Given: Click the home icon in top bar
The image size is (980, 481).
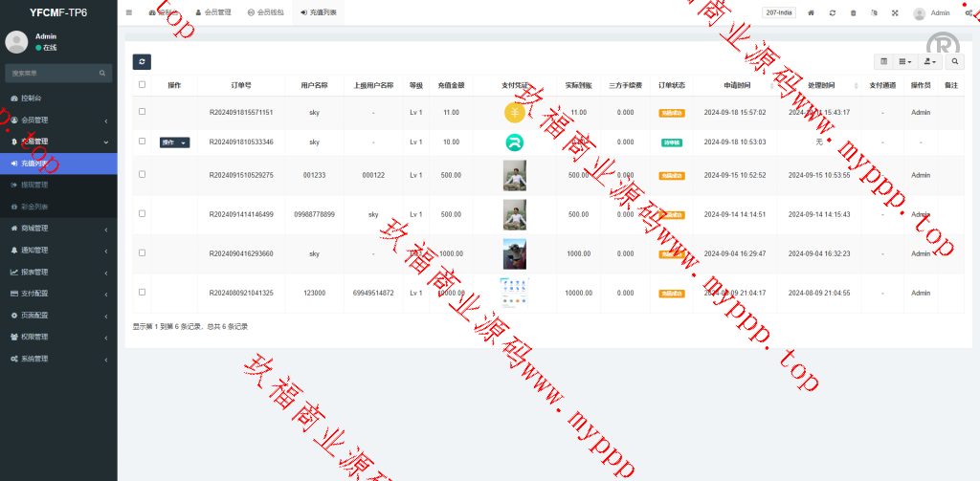Looking at the screenshot, I should click(811, 13).
